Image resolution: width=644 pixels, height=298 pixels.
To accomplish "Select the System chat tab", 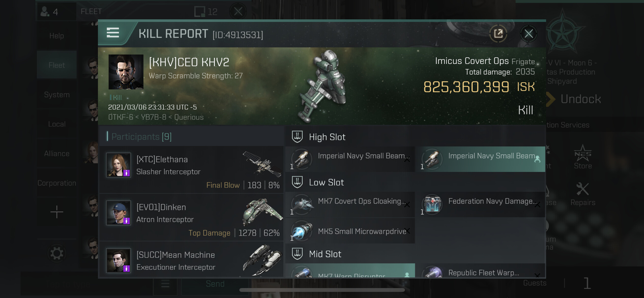I will click(57, 95).
